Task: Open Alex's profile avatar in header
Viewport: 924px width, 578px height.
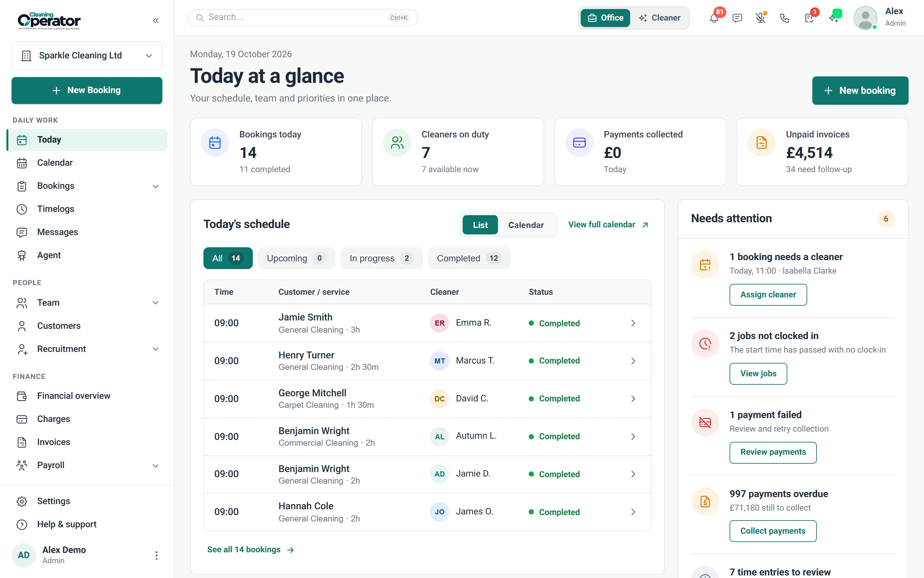Action: [x=865, y=18]
